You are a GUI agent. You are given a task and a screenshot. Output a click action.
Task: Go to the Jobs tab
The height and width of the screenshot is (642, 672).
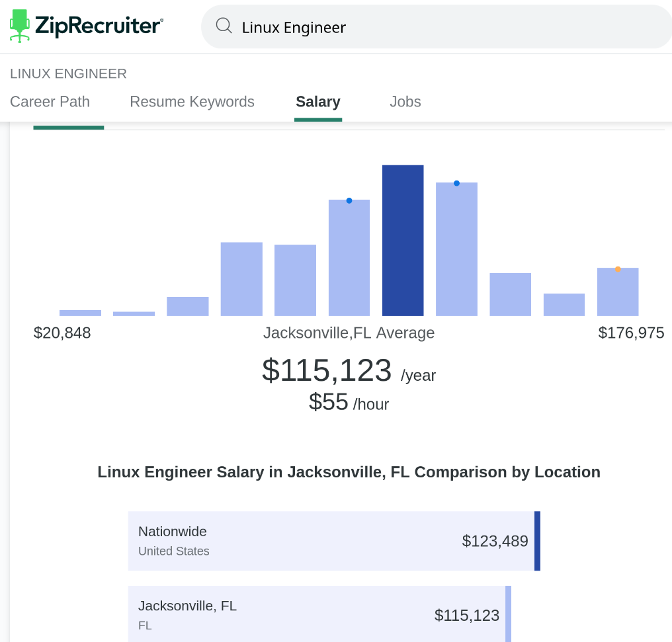click(x=405, y=102)
